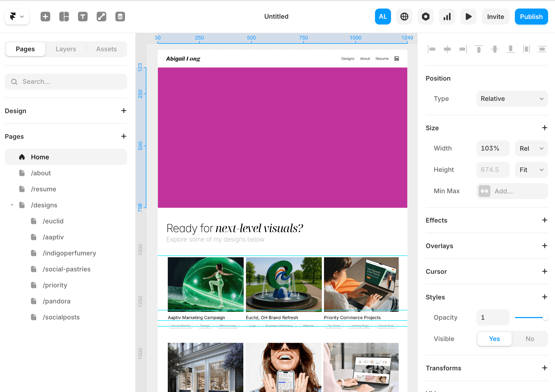555x392 pixels.
Task: Open the Layout tool in toolbar
Action: [64, 17]
